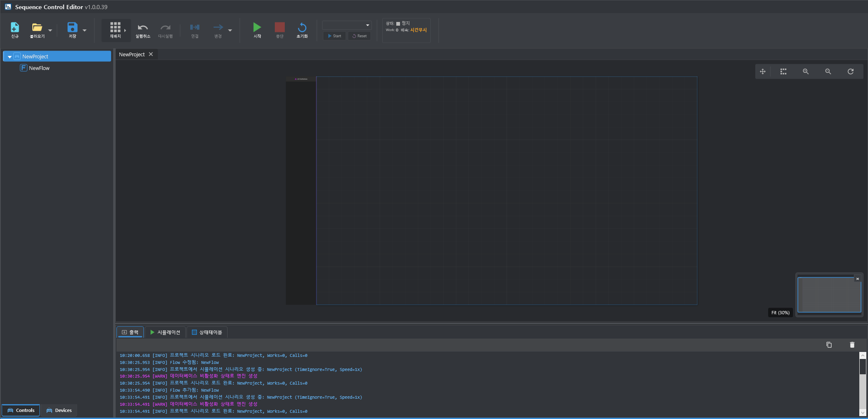Click the 실행취소 undo icon
Image resolution: width=868 pixels, height=419 pixels.
tap(143, 28)
